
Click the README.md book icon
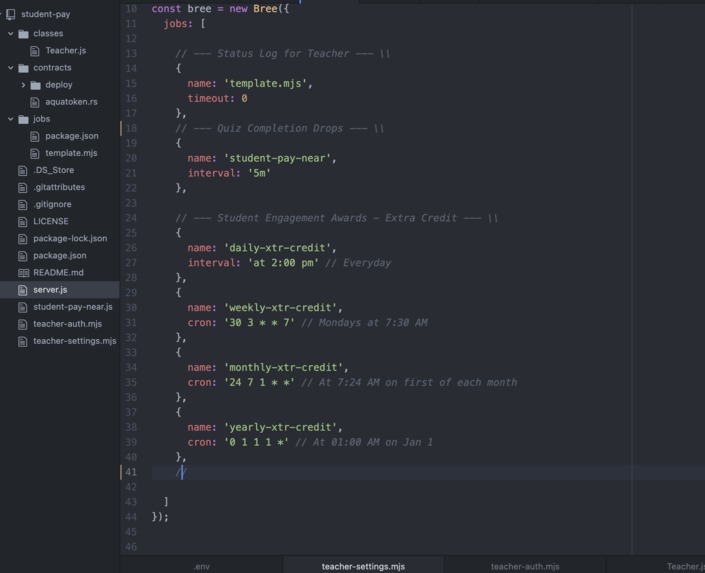tap(23, 273)
